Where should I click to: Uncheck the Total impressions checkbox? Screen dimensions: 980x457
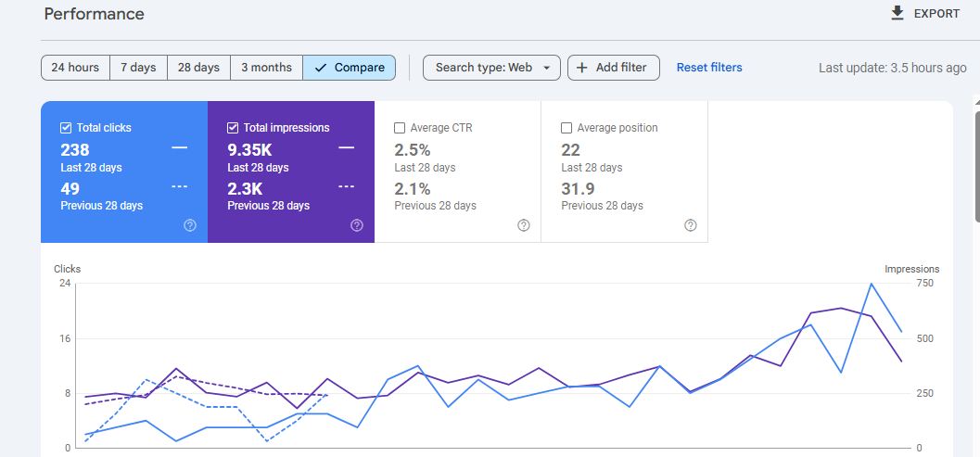point(233,128)
